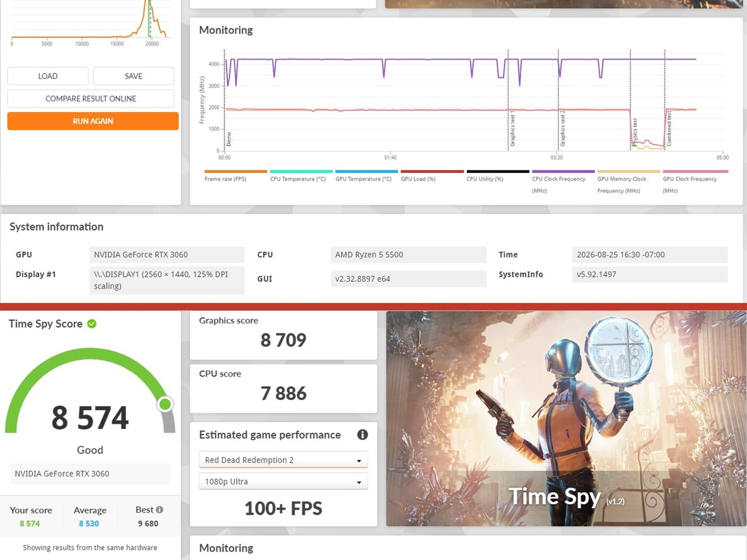The width and height of the screenshot is (747, 560).
Task: Click the Time Spy artwork thumbnail
Action: pos(566,419)
